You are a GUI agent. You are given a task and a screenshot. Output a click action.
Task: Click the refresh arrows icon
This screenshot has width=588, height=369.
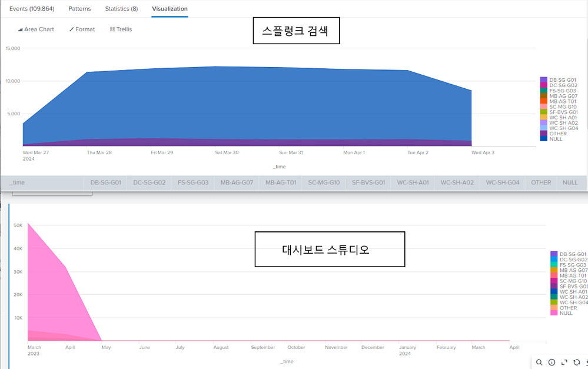pos(577,363)
